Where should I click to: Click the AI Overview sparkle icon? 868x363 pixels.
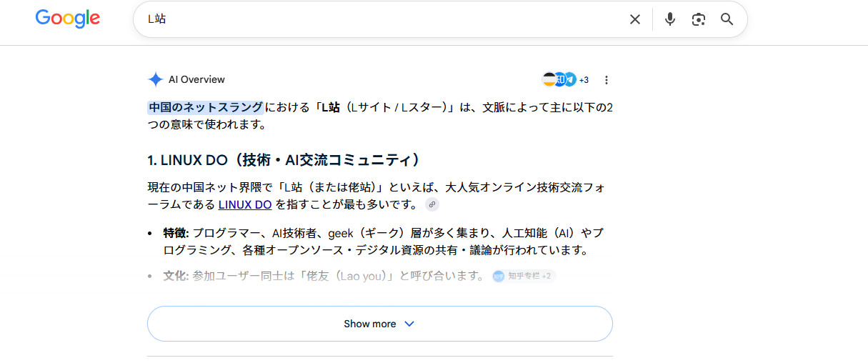point(155,79)
